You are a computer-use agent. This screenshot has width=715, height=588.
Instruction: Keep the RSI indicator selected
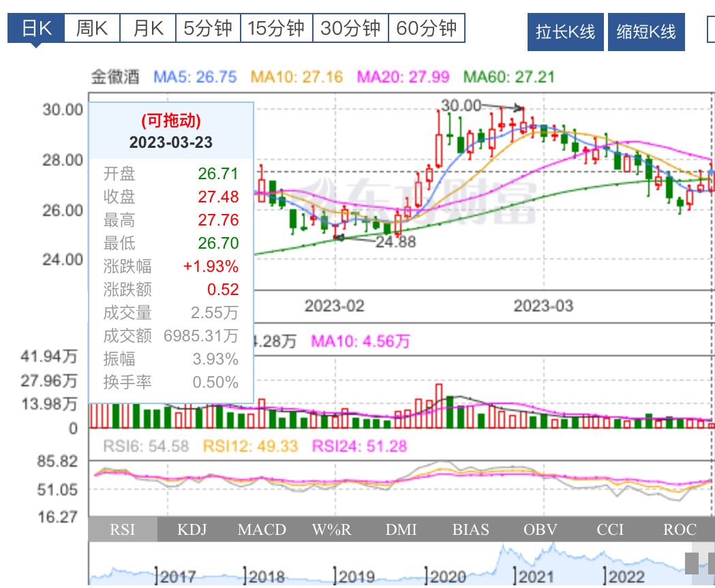point(123,529)
